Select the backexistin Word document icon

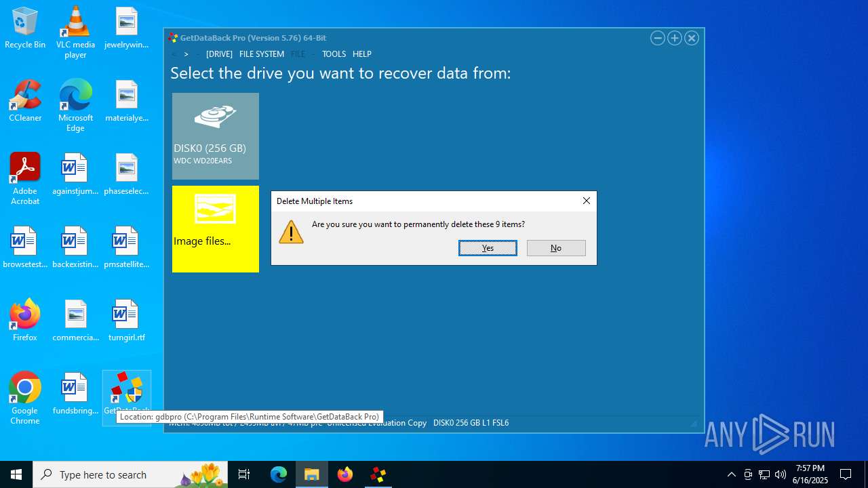[75, 248]
